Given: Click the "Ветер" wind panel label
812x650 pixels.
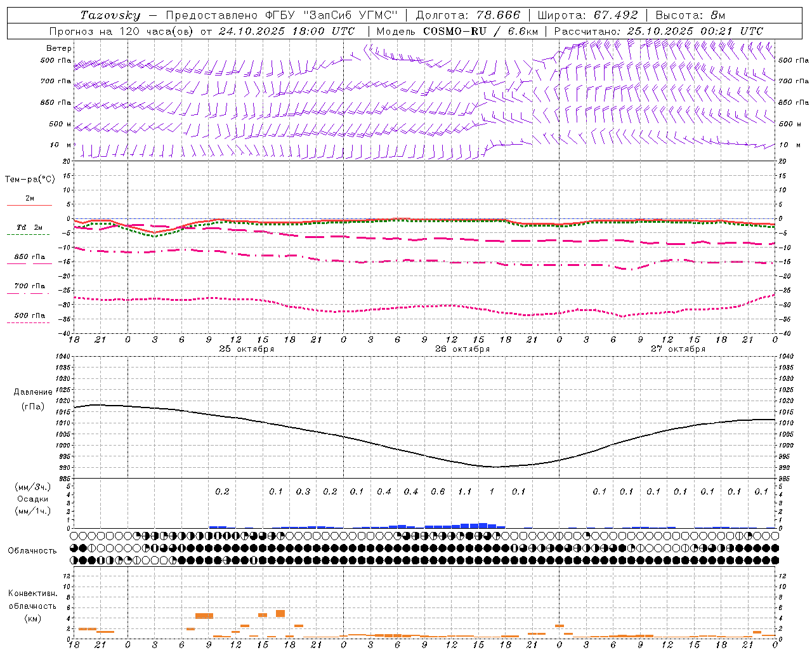Looking at the screenshot, I should point(59,48).
